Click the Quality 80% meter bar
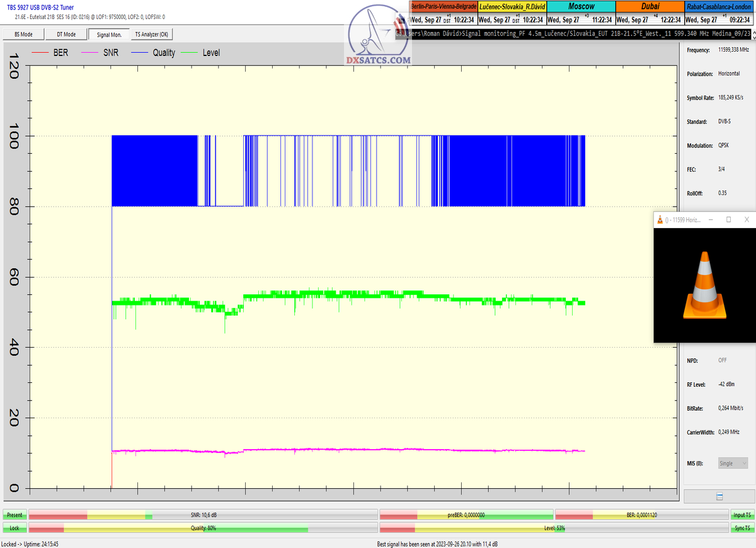Image resolution: width=756 pixels, height=548 pixels. 203,528
